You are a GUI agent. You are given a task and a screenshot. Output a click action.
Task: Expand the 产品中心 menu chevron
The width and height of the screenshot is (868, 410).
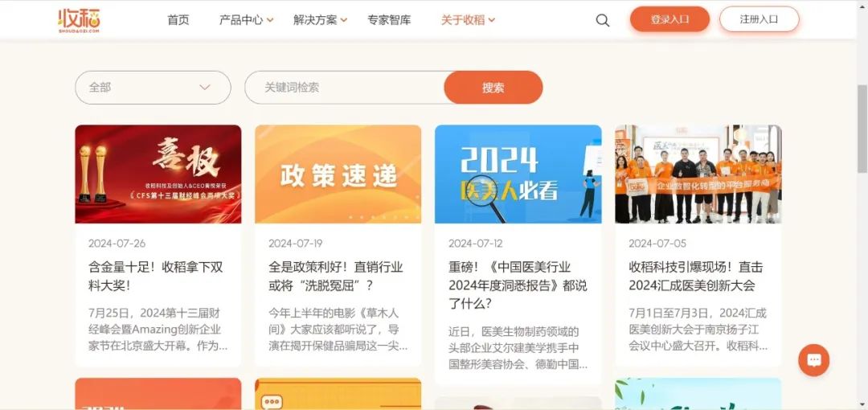(270, 21)
